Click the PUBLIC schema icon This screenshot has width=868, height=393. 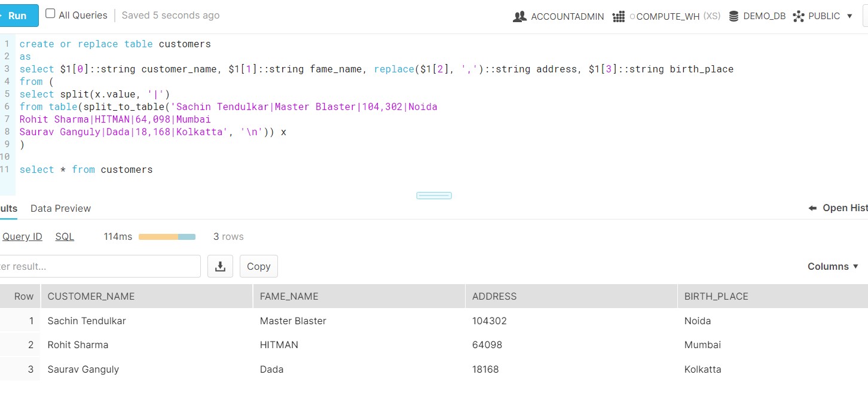[799, 17]
